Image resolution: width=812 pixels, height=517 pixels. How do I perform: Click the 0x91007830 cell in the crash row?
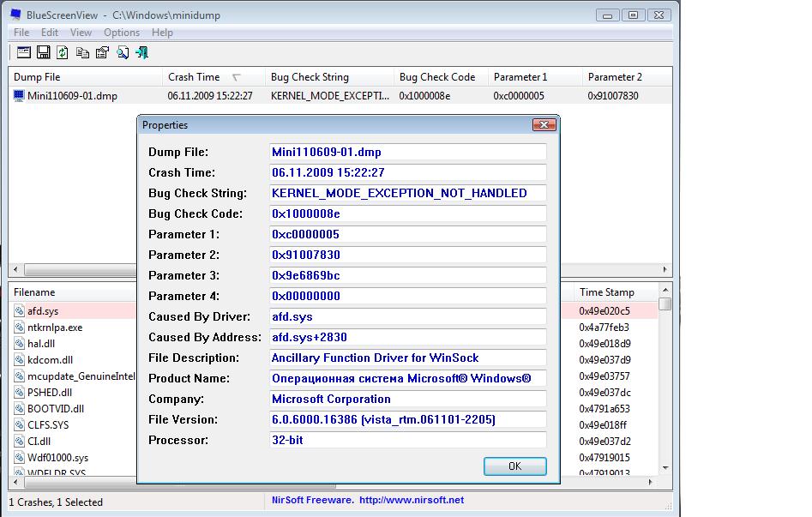[613, 96]
